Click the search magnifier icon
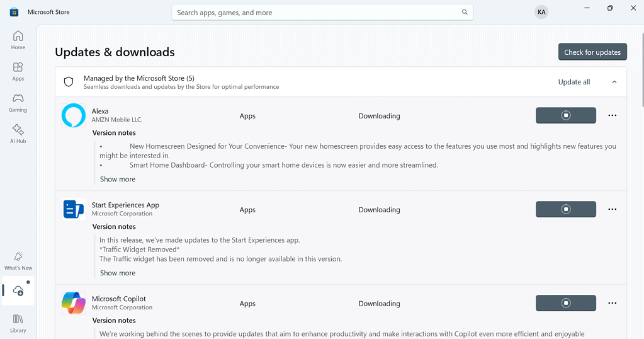Screen dimensions: 644x339 tap(465, 13)
